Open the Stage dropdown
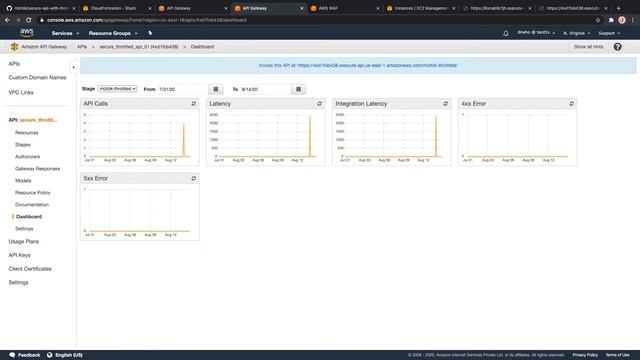Screen dimensions: 640x360 tap(118, 89)
